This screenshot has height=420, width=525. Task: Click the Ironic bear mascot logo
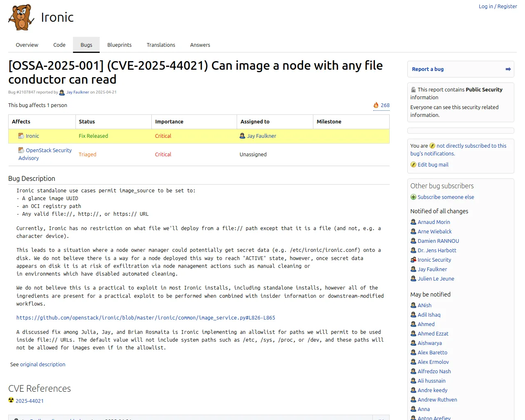(21, 17)
